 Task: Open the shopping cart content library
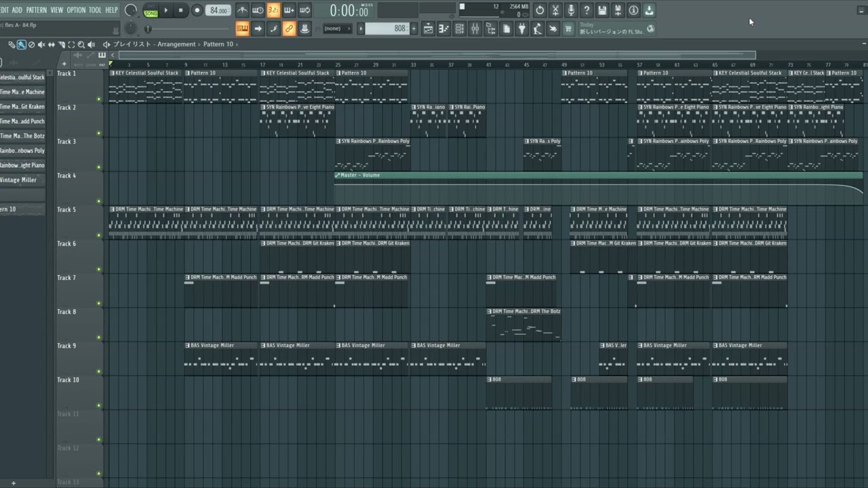(568, 28)
